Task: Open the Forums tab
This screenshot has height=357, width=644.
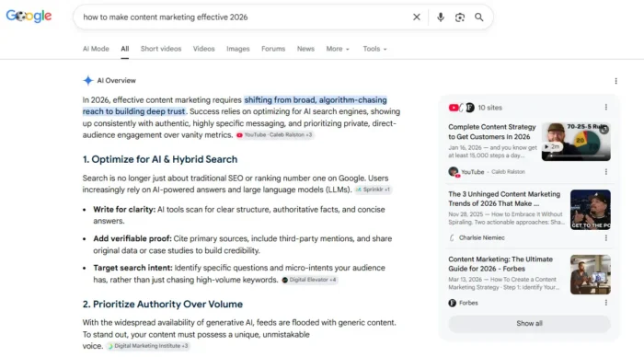Action: [273, 49]
